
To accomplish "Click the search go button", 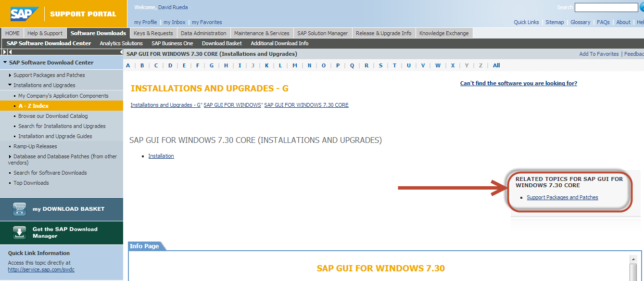I will [x=642, y=7].
